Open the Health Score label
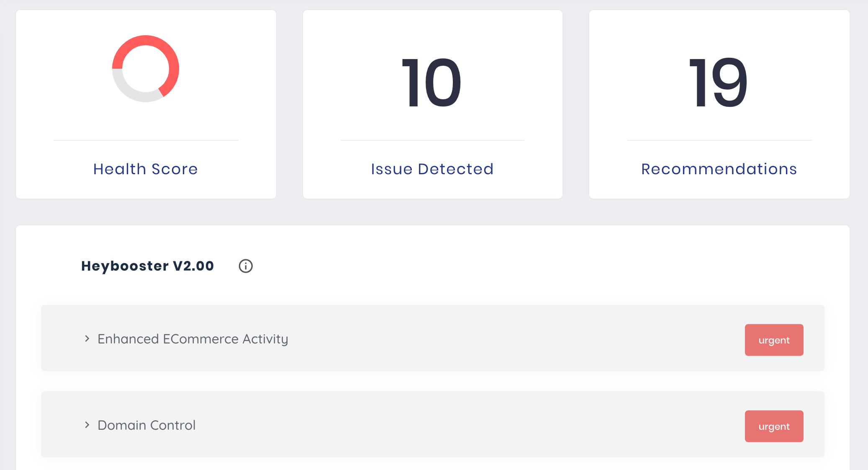 [146, 169]
